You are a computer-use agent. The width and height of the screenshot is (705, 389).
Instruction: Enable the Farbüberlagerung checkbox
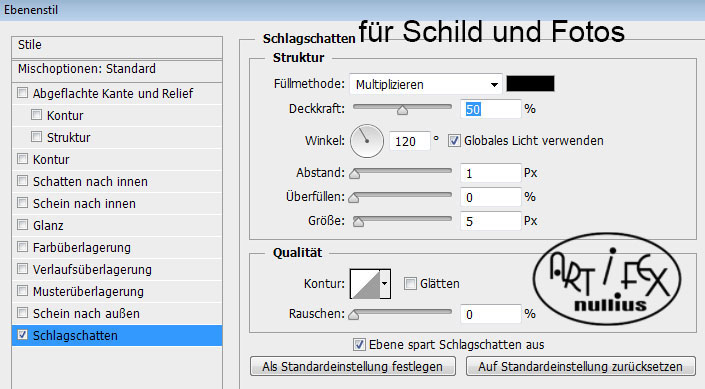click(x=22, y=247)
